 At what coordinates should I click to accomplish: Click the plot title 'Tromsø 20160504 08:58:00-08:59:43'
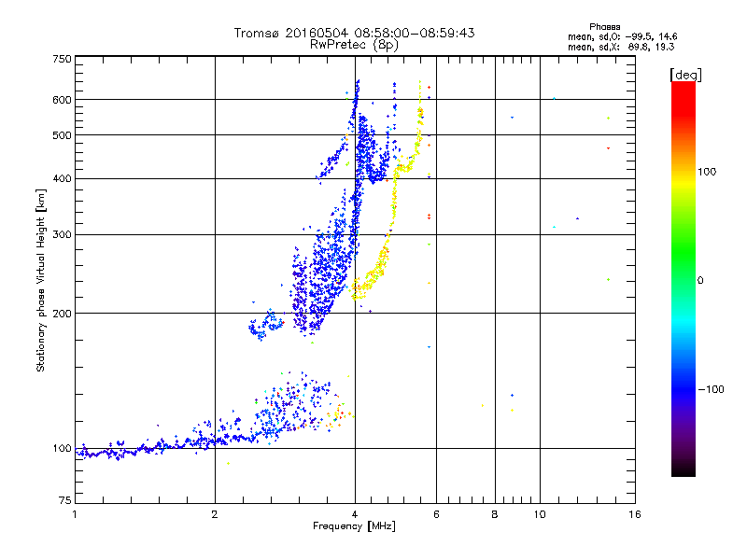[x=354, y=33]
